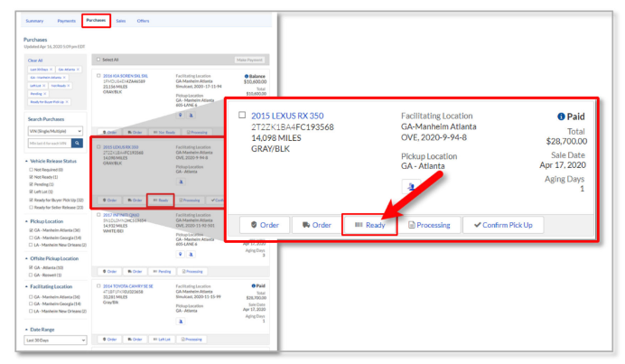625x364 pixels.
Task: Open the Last 30 Days date range dropdown
Action: 55,340
